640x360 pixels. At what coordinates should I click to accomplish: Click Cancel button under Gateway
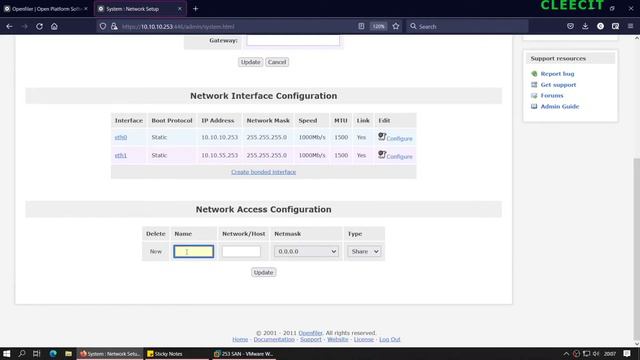click(x=277, y=62)
